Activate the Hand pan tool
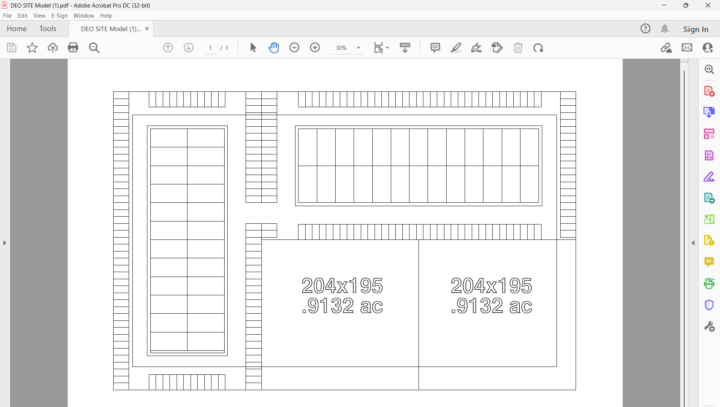720x407 pixels. coord(274,48)
